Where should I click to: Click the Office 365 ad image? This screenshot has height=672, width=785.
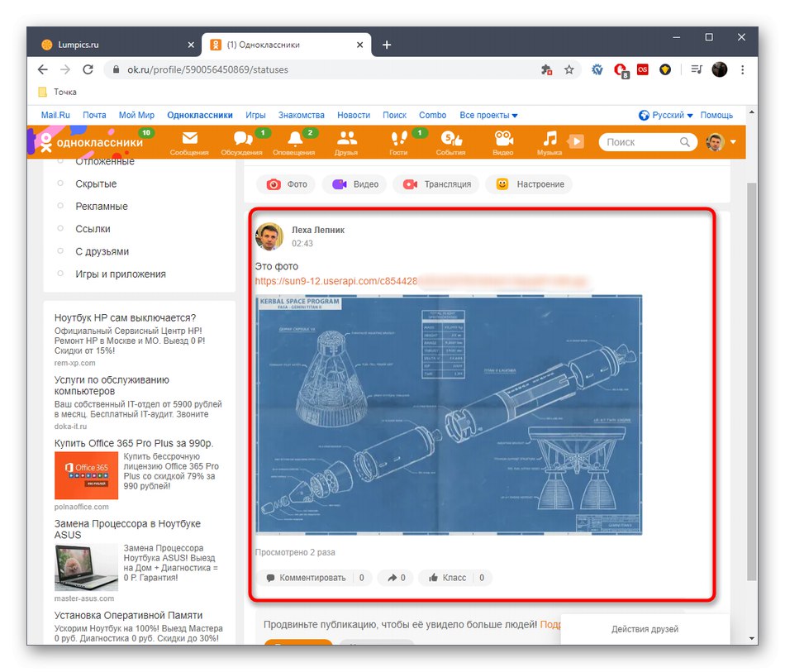[86, 475]
